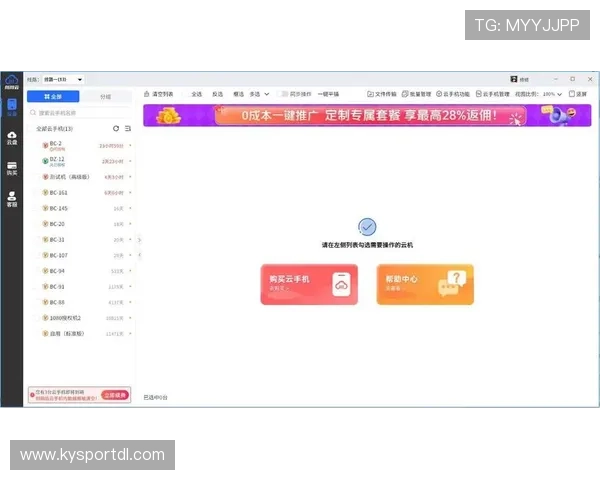Viewport: 600px width, 480px height.
Task: Tick the checkbox for 1080授权机2
Action: [x=37, y=318]
